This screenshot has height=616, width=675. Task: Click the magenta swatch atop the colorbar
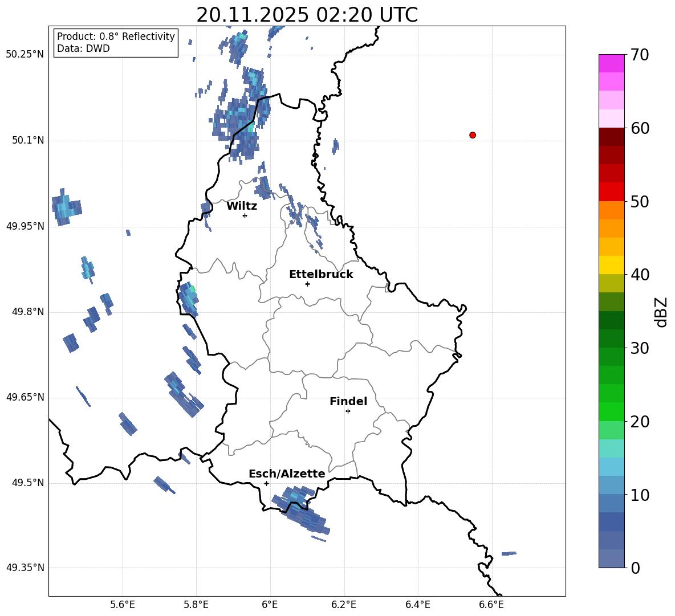point(611,63)
